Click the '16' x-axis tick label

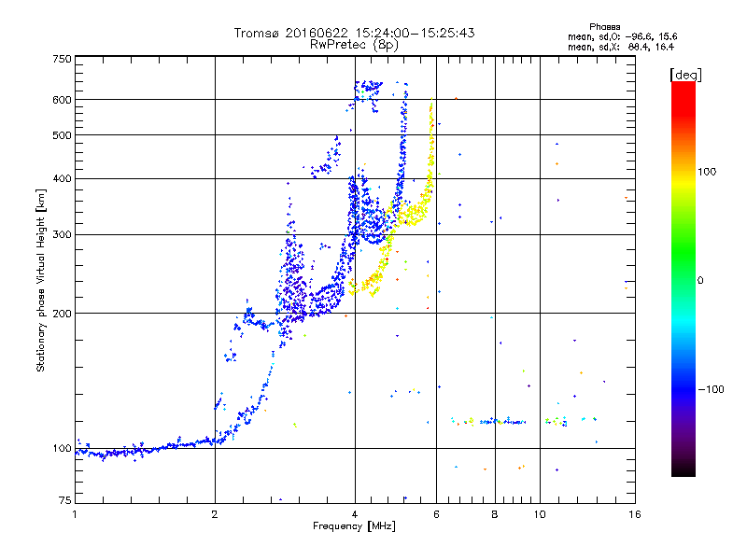coord(635,514)
